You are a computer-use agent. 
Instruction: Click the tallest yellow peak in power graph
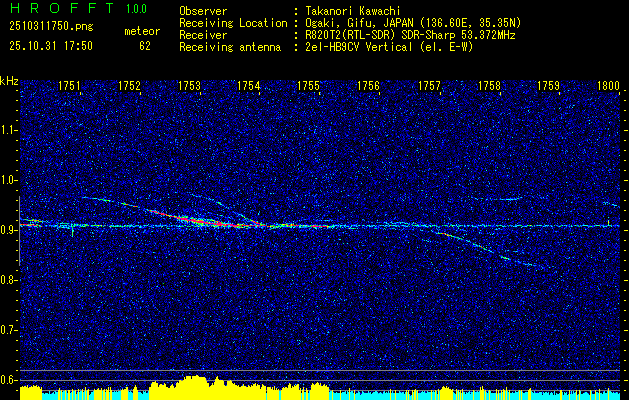197,381
